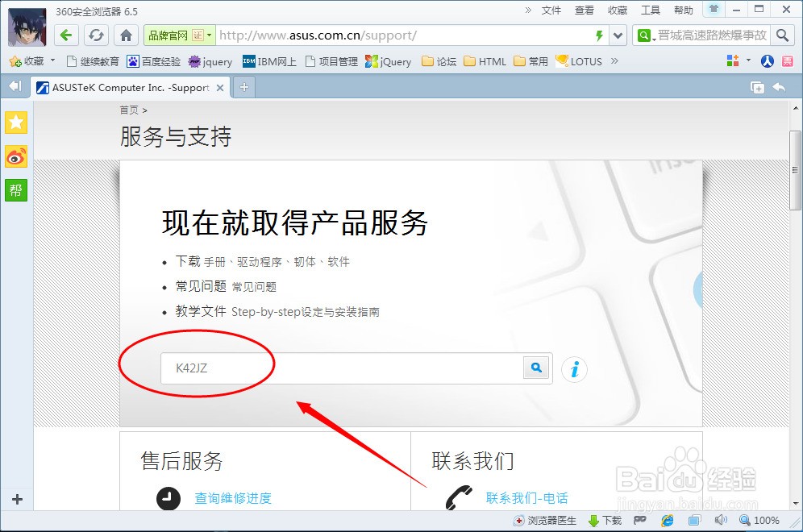Close the ASUSTeK Support tab

click(220, 88)
